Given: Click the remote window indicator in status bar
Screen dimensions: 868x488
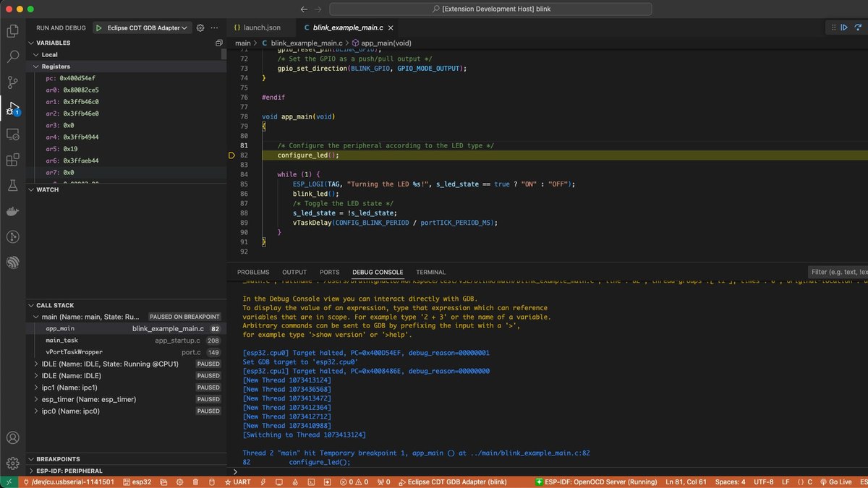Looking at the screenshot, I should pos(9,481).
